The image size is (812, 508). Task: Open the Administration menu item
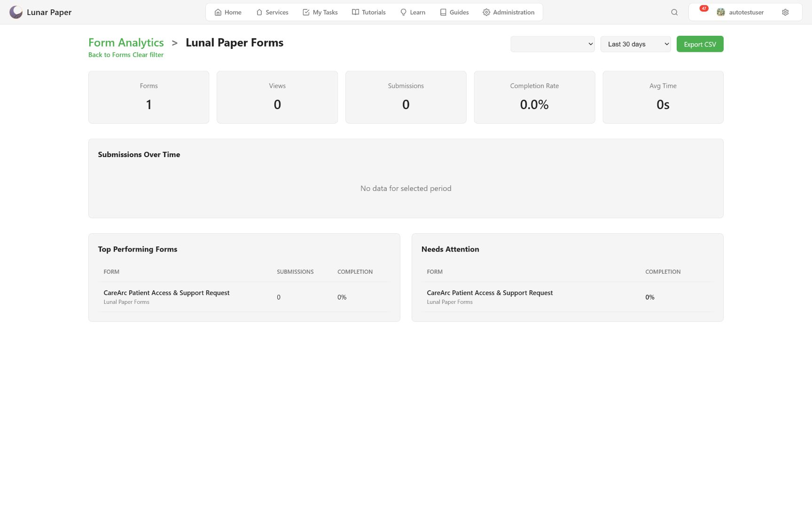point(508,12)
